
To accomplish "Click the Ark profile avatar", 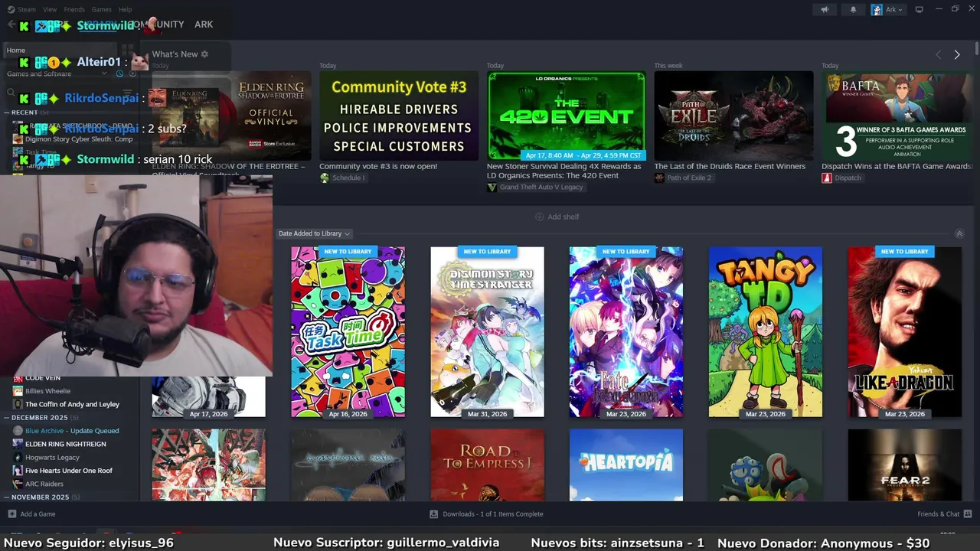I will pyautogui.click(x=877, y=10).
